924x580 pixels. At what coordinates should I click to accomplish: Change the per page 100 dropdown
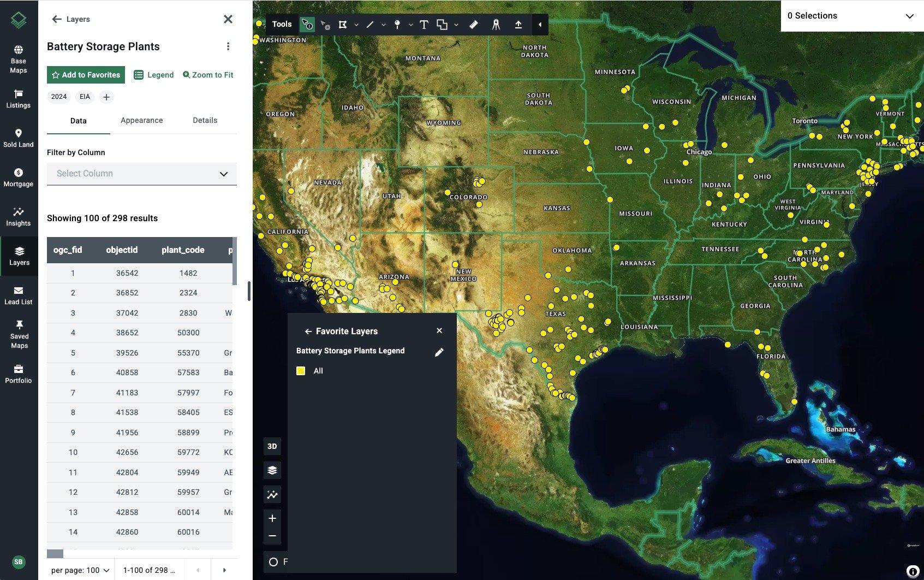[80, 570]
